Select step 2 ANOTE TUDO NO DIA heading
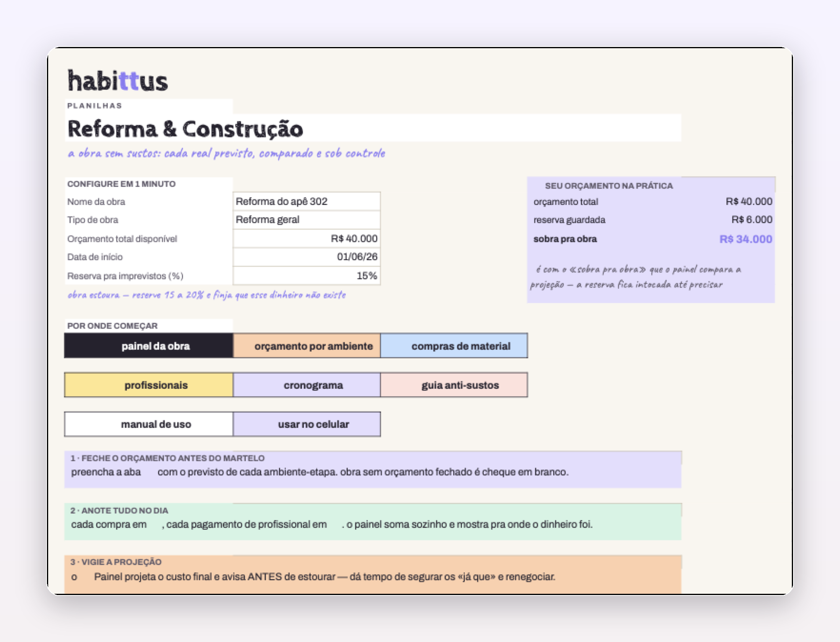 tap(119, 511)
